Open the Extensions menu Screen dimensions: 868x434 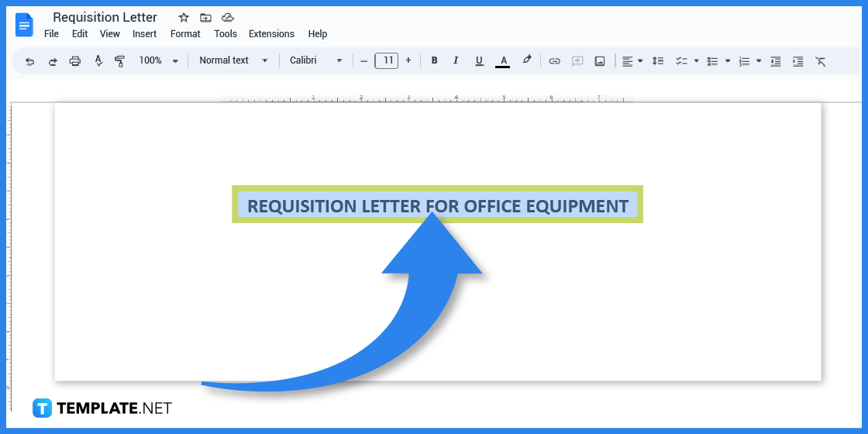click(271, 34)
